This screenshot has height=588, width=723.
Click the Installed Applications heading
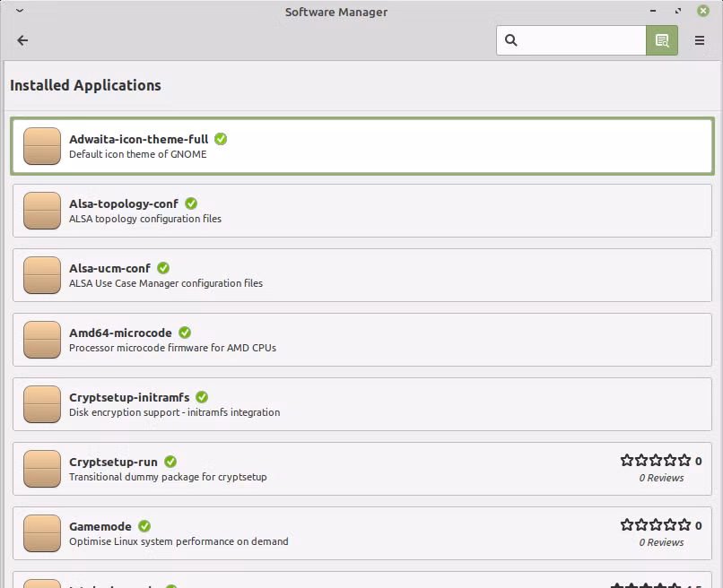coord(86,85)
